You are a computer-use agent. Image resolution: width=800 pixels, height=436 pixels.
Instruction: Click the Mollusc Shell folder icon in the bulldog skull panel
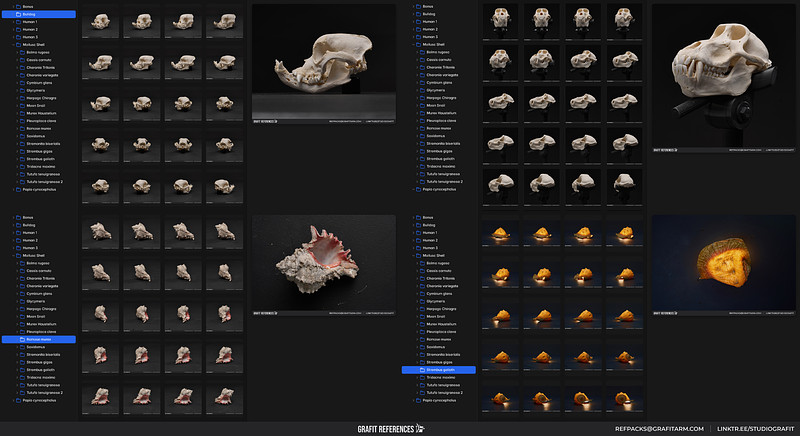click(18, 45)
